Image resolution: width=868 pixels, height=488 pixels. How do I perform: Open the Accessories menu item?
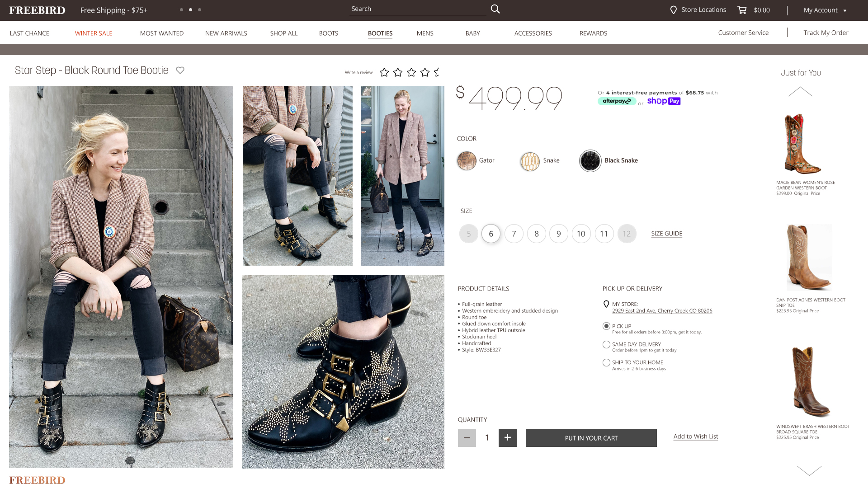point(533,33)
